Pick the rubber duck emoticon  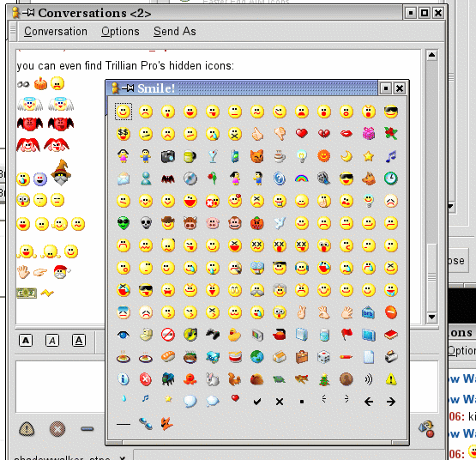click(x=235, y=335)
